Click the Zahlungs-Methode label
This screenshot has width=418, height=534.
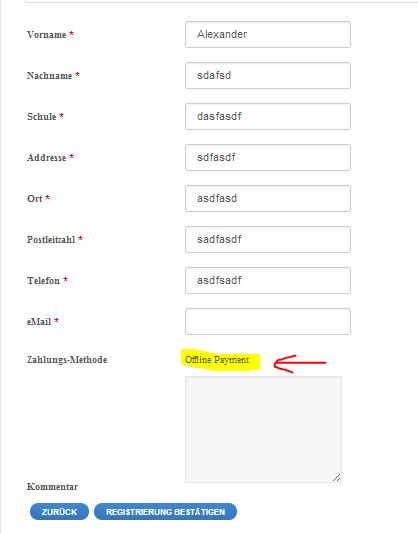click(67, 360)
